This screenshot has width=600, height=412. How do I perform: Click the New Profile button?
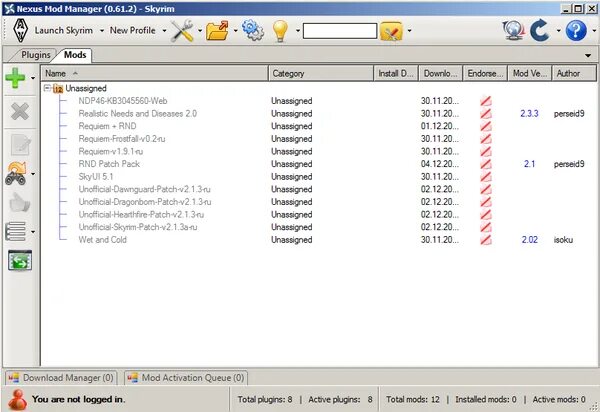tap(132, 31)
